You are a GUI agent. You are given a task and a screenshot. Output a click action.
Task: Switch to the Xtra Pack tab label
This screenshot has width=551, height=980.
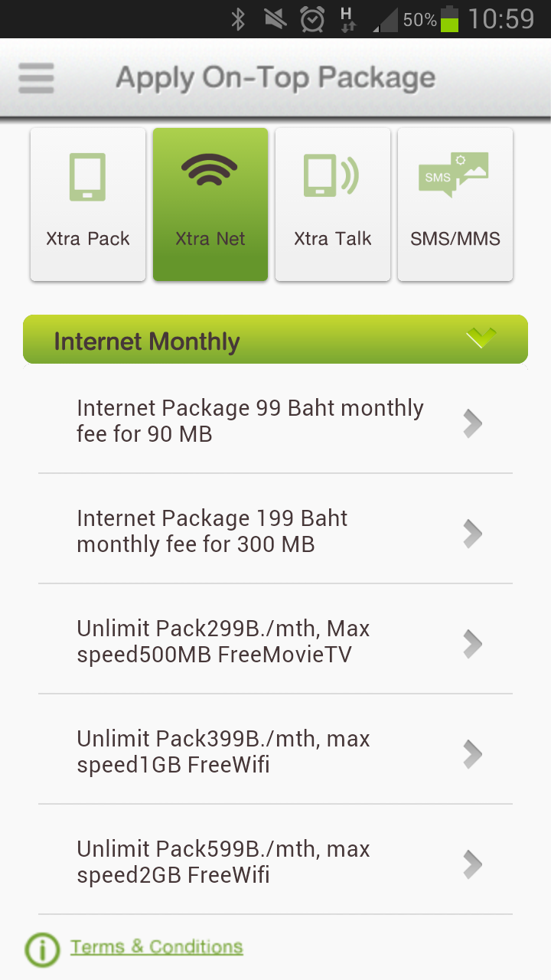click(87, 239)
